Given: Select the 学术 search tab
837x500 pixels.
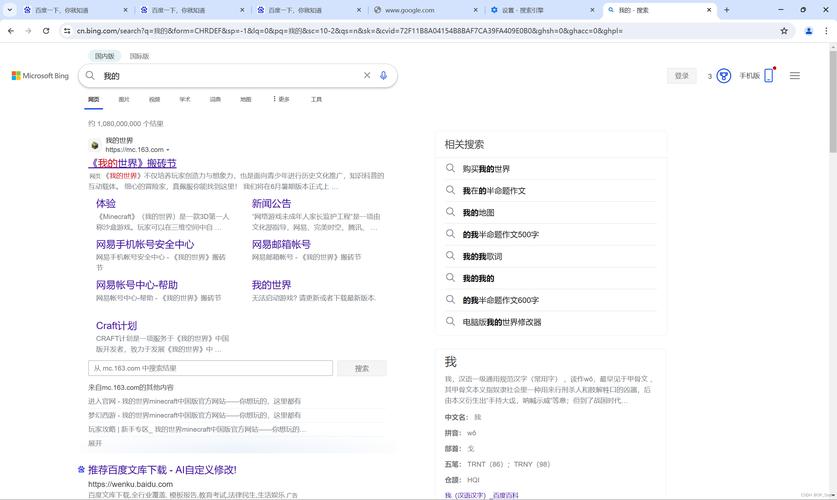Looking at the screenshot, I should point(185,99).
